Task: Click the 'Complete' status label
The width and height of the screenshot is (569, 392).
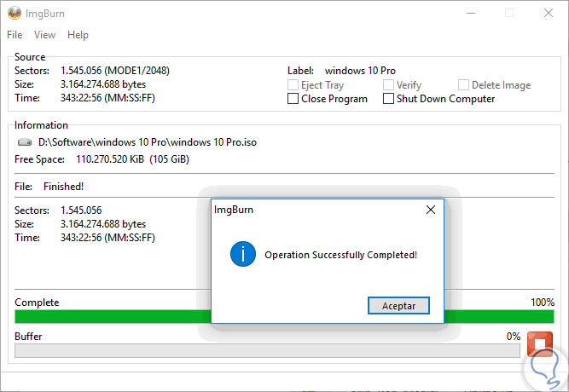Action: [x=37, y=302]
